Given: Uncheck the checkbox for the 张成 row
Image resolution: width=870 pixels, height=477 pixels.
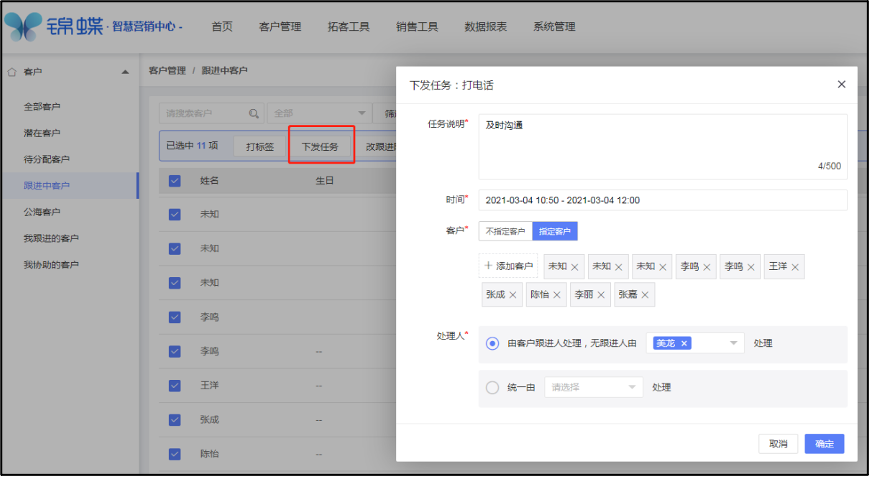Looking at the screenshot, I should pos(175,420).
